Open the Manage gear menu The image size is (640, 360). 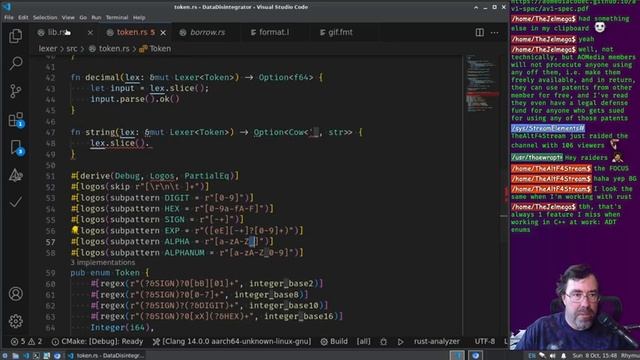16,321
